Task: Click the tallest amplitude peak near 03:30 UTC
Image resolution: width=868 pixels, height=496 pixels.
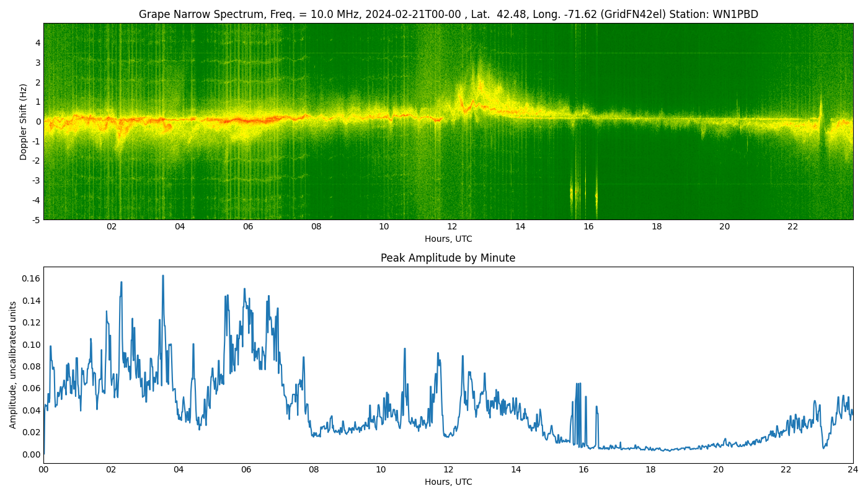Action: click(163, 276)
